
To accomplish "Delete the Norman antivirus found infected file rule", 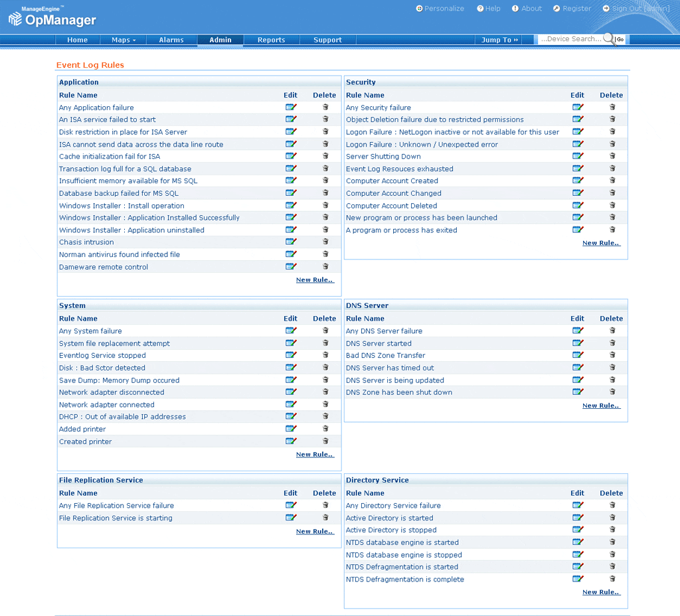I will pos(325,254).
